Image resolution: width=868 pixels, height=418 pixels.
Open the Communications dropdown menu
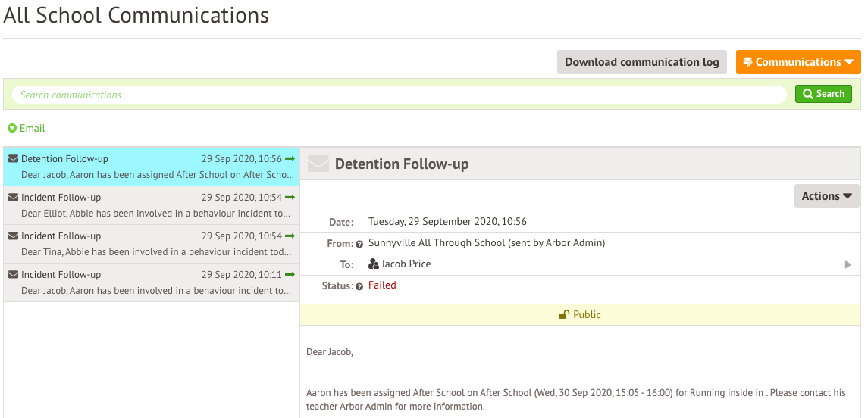[x=797, y=62]
